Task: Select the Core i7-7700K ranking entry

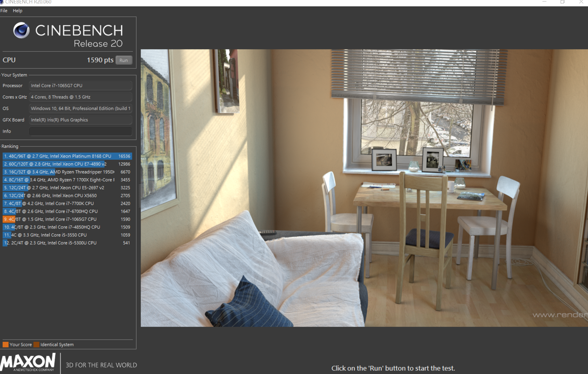Action: click(67, 203)
